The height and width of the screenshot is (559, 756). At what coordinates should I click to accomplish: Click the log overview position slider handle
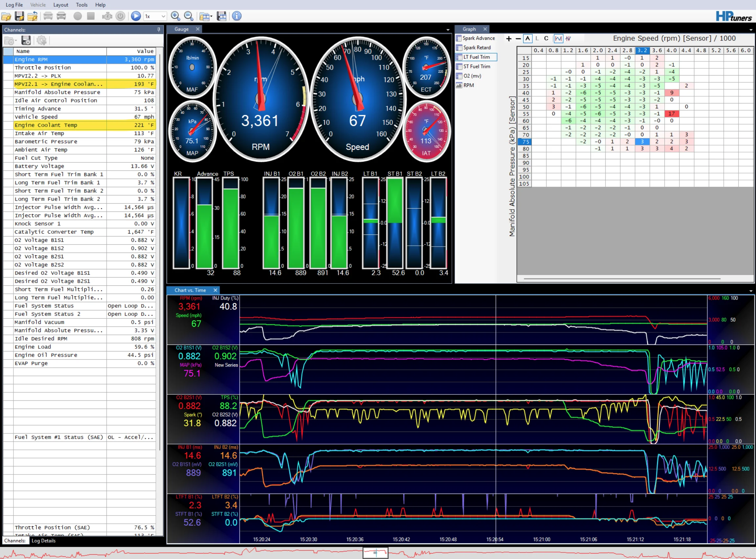click(x=375, y=553)
